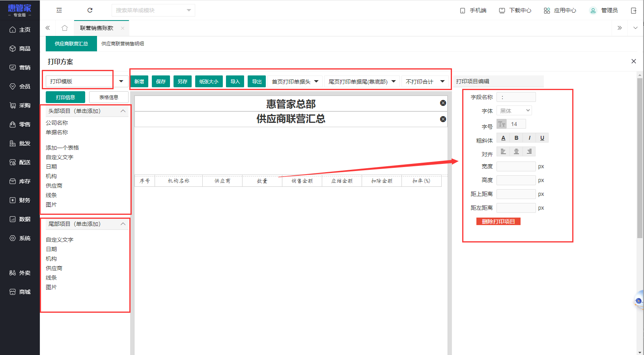644x355 pixels.
Task: Close the 打印方案 panel
Action: pos(634,61)
